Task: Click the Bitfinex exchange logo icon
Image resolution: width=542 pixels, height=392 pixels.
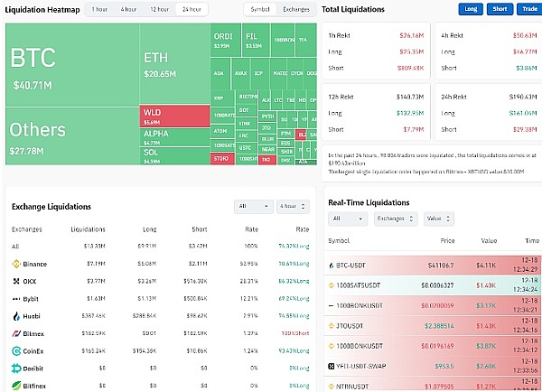Action: tap(16, 384)
